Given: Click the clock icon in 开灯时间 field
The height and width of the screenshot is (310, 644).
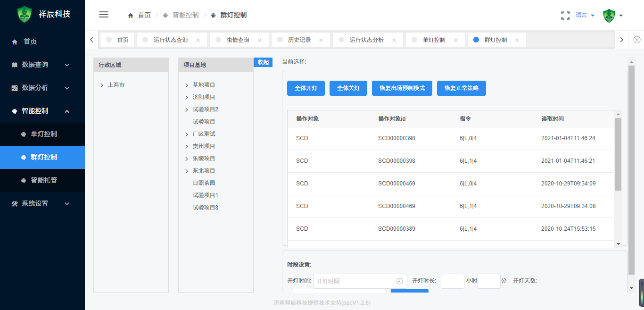Looking at the screenshot, I should coord(399,281).
